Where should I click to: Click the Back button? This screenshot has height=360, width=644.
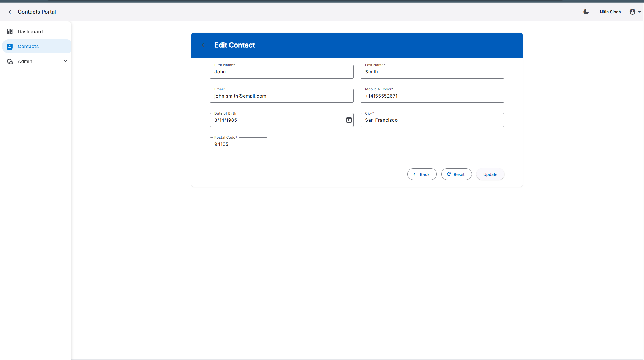point(422,174)
